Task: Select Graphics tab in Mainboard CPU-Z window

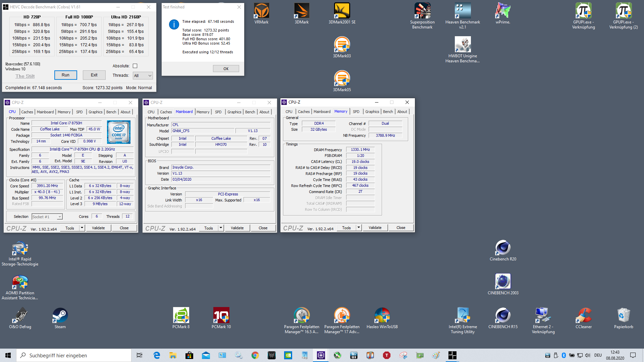Action: [x=234, y=112]
